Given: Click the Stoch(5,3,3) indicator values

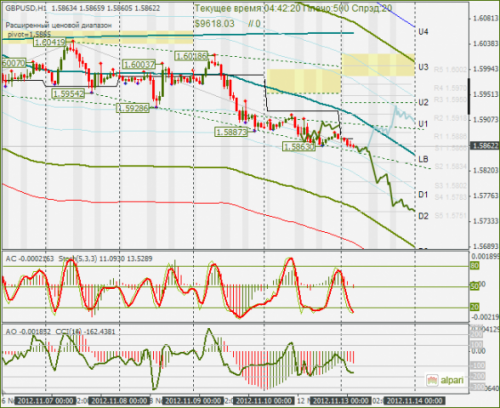Looking at the screenshot, I should 105,259.
